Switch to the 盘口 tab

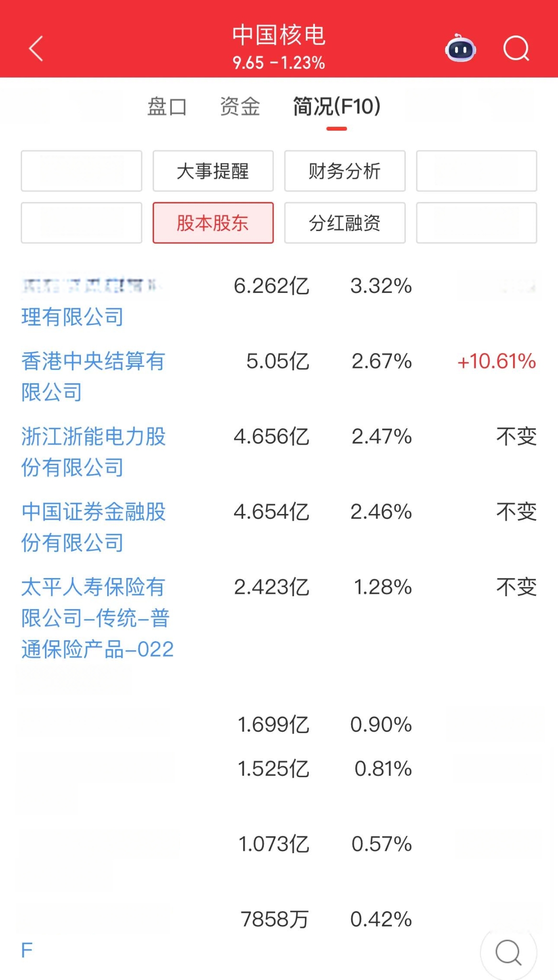coord(167,106)
